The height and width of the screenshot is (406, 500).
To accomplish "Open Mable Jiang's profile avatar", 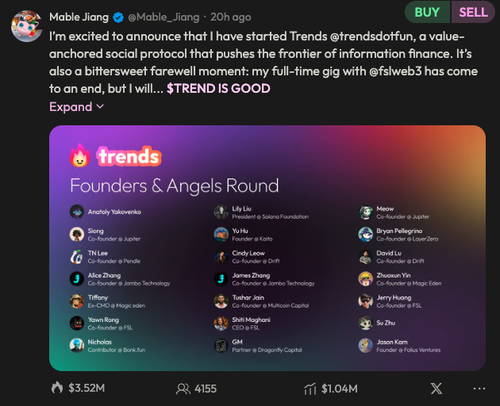I will tap(26, 26).
